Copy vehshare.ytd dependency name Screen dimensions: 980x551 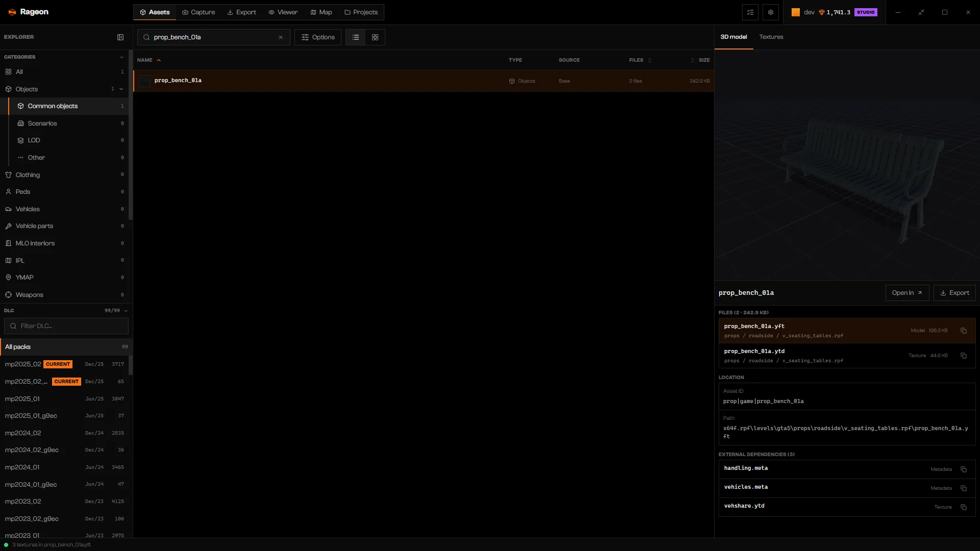964,507
